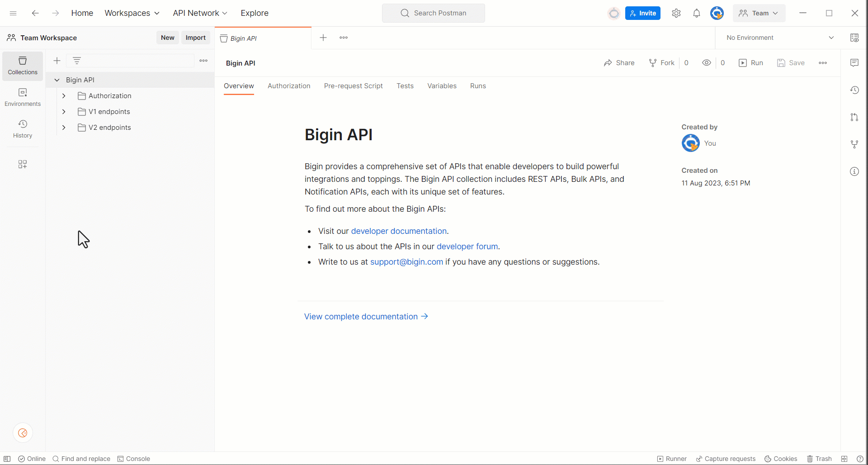Open collection more actions ellipsis
Screen dimensions: 868x465
(823, 63)
